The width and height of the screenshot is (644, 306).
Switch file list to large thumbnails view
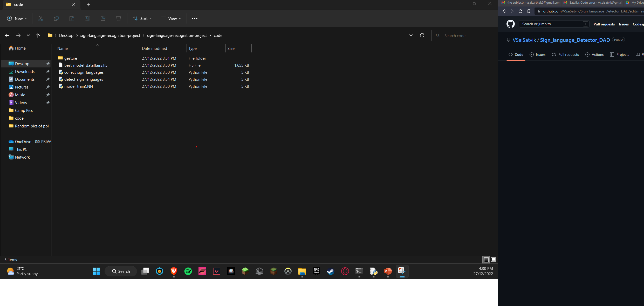493,260
